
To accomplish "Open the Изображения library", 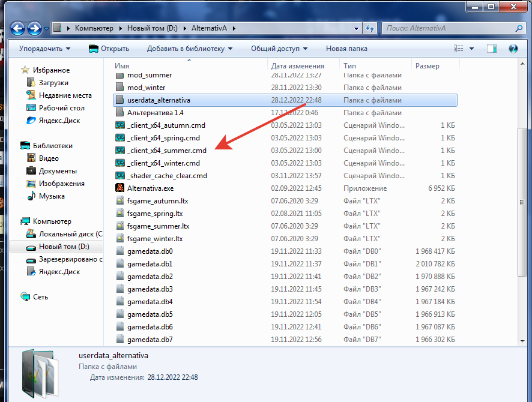I will point(61,184).
